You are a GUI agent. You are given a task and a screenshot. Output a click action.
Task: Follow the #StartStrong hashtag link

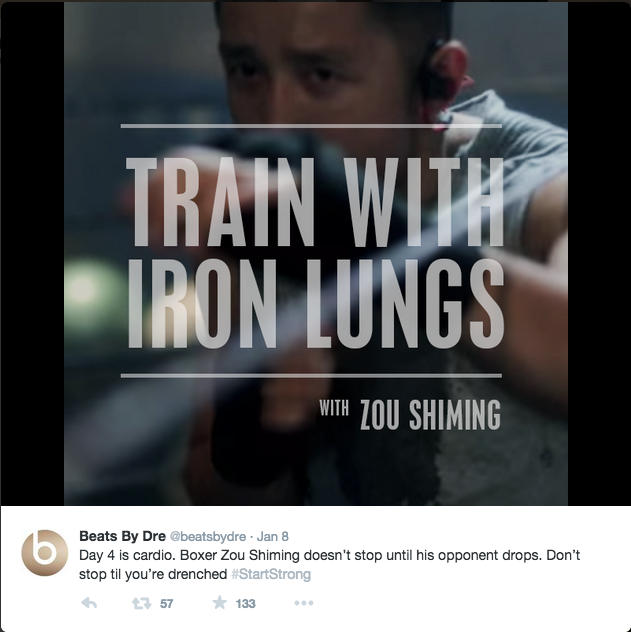271,574
